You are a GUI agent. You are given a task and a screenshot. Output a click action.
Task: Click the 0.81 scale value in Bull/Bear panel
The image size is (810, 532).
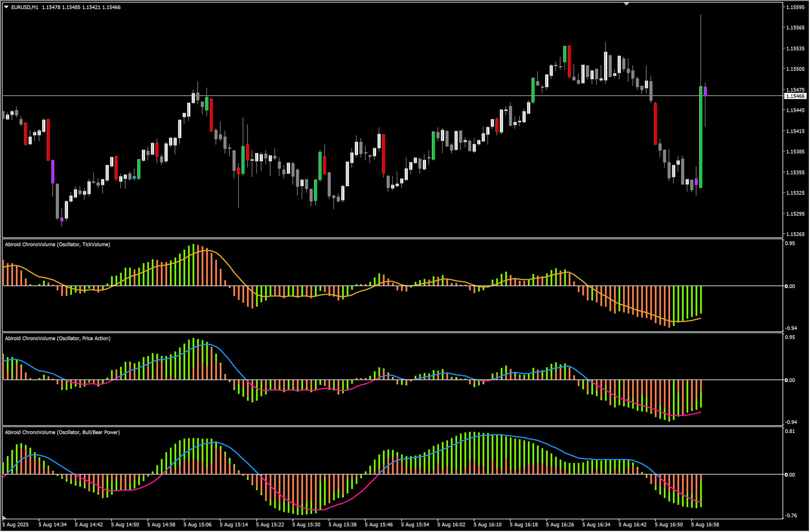click(790, 432)
